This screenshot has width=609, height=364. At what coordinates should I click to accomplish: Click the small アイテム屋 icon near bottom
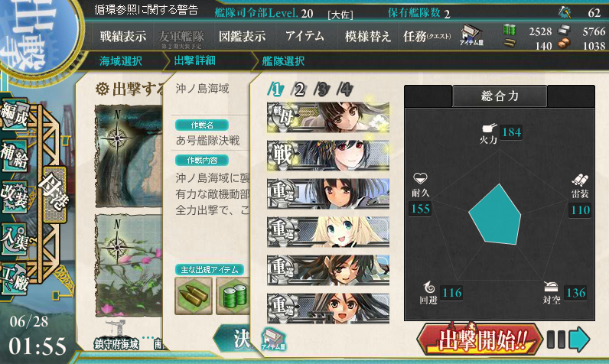pyautogui.click(x=273, y=339)
